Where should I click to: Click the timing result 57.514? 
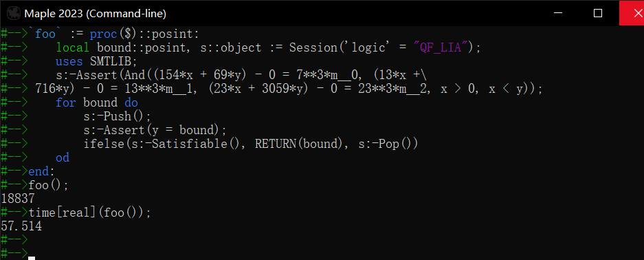point(21,226)
